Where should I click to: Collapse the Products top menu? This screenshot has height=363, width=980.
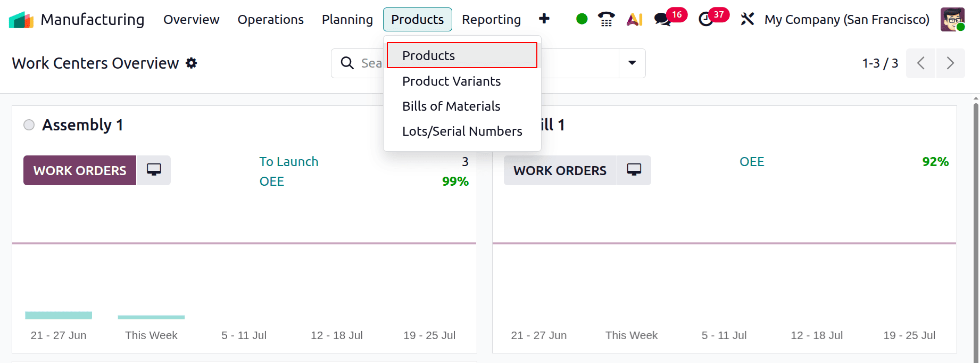pyautogui.click(x=418, y=20)
